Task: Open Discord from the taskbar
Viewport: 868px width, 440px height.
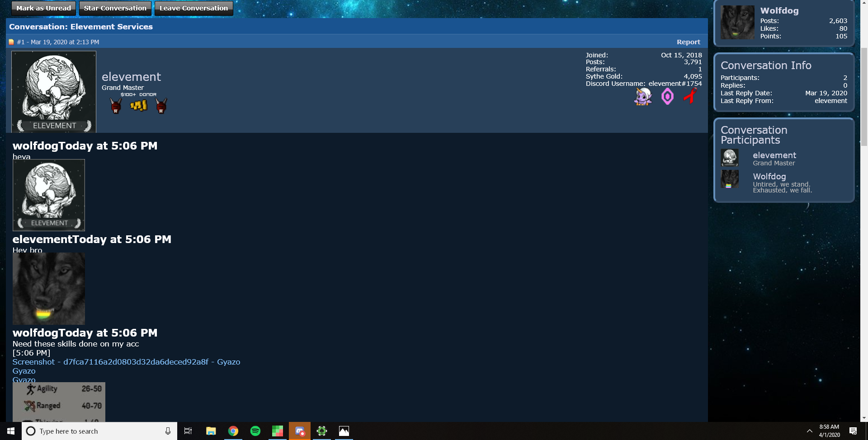Action: (x=299, y=431)
